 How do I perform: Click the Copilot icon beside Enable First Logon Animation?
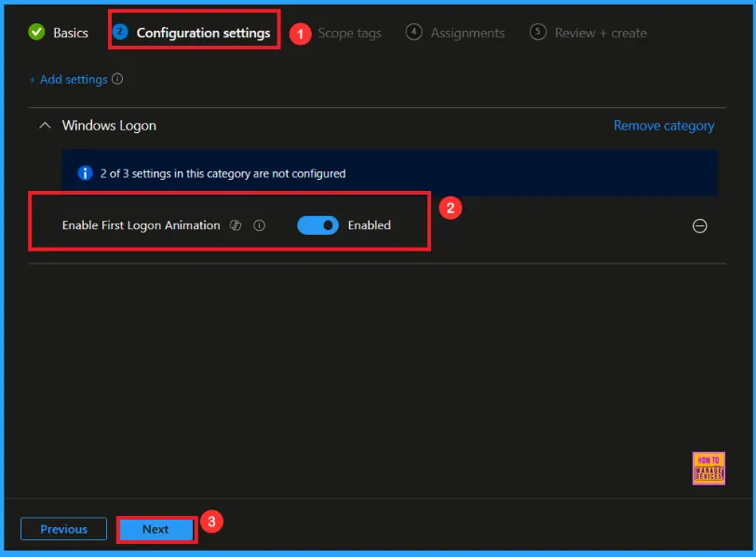click(x=236, y=225)
